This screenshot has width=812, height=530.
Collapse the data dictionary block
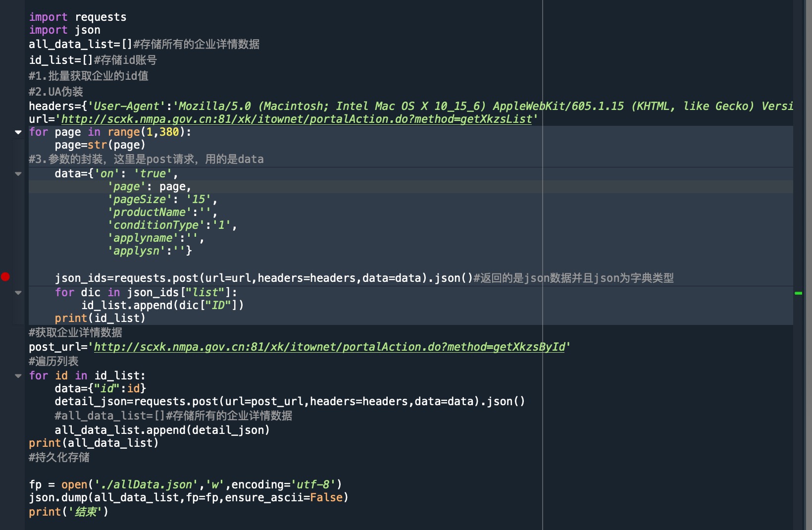18,173
